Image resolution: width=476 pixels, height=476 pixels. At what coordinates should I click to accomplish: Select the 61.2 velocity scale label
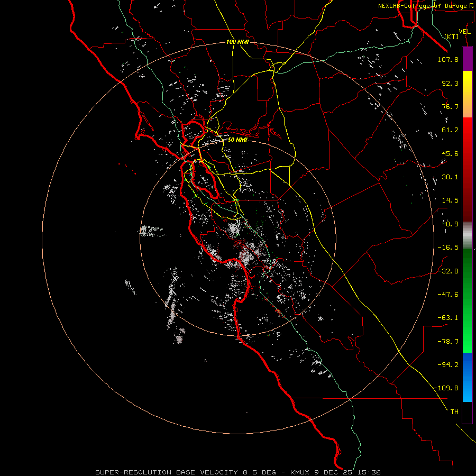pos(450,130)
